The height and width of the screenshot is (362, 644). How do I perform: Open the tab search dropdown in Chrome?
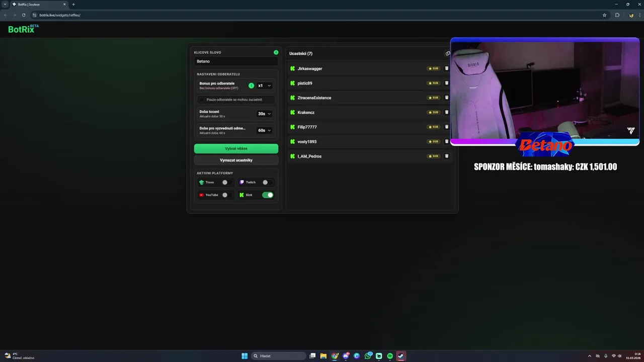(5, 5)
